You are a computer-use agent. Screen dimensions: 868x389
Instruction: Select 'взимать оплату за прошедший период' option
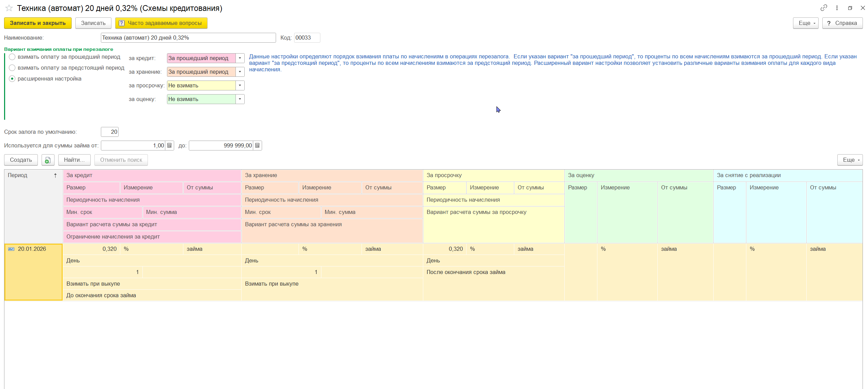point(12,57)
